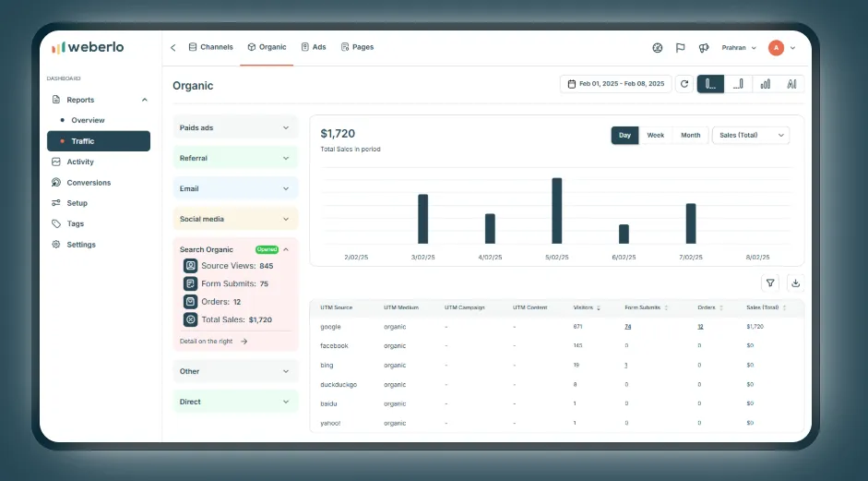The height and width of the screenshot is (481, 868).
Task: Open the megaphone announcements icon
Action: (x=704, y=48)
